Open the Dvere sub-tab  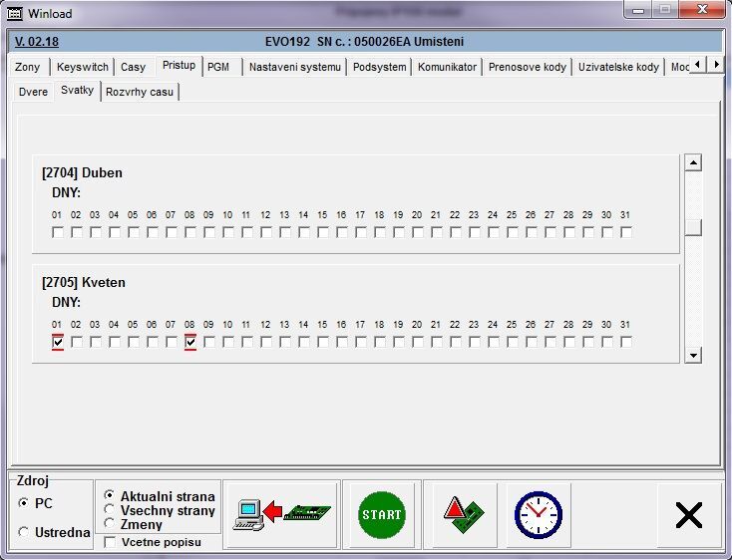click(33, 92)
